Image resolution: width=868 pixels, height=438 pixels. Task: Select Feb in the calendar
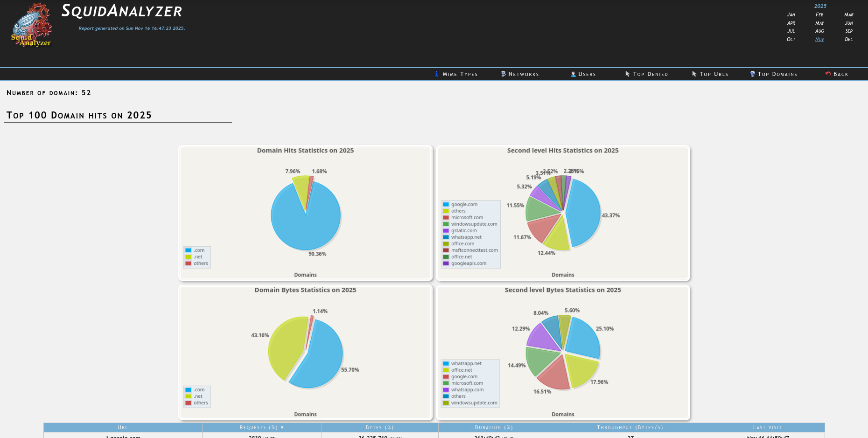819,15
